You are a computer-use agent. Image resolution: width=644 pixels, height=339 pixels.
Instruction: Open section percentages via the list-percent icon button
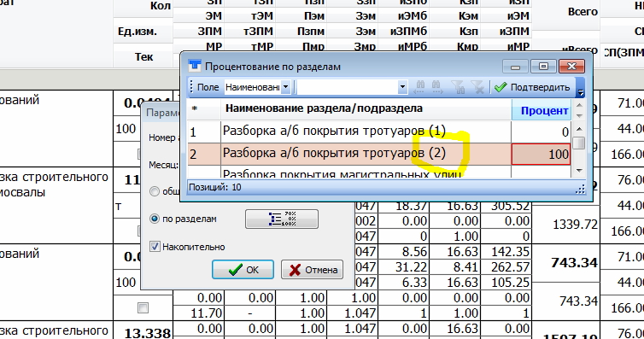coord(282,219)
